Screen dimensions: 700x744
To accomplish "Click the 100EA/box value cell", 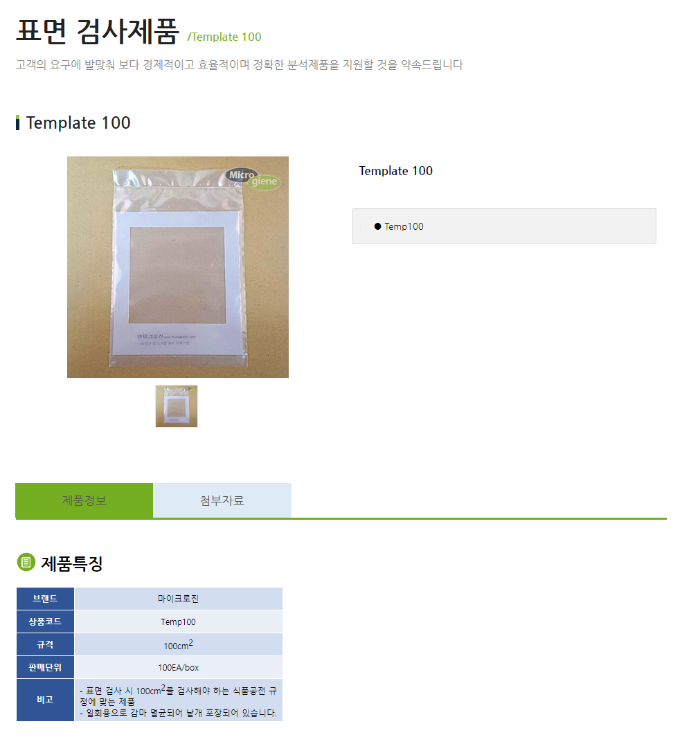I will tap(179, 667).
